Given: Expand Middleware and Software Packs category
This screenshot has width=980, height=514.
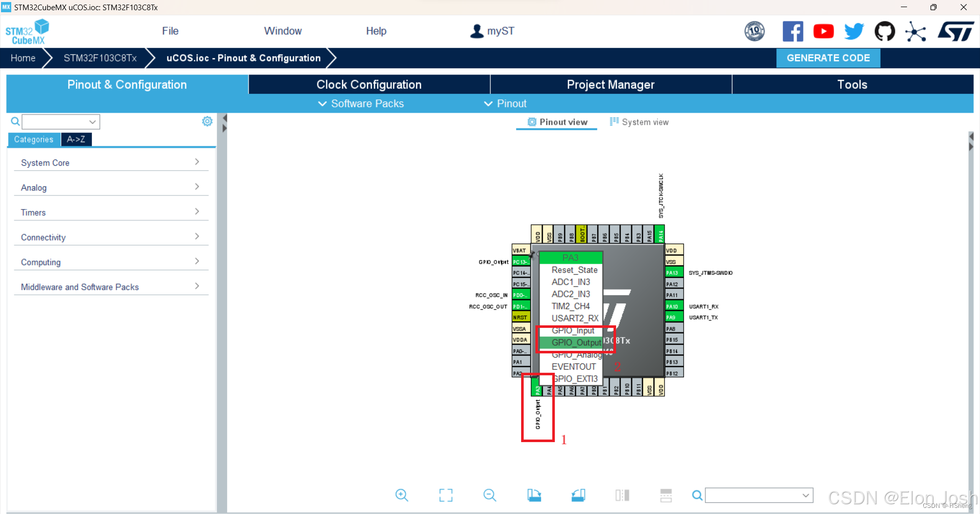Looking at the screenshot, I should coord(111,287).
